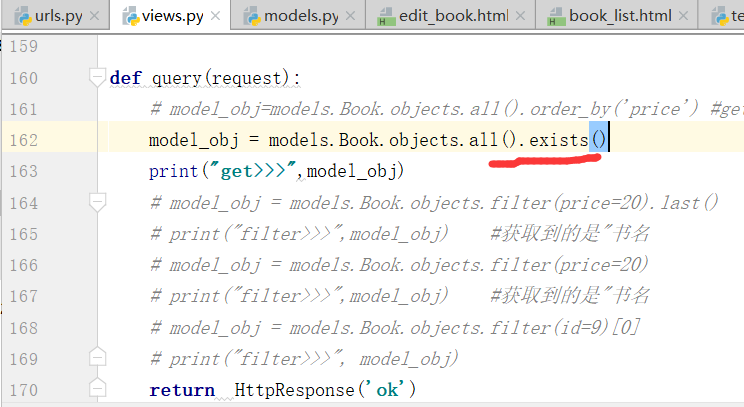Toggle the fold marker at line 164

[97, 203]
